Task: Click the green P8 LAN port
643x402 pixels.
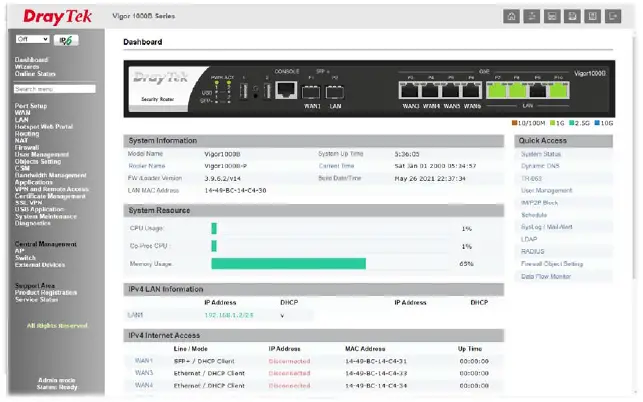Action: [x=517, y=90]
